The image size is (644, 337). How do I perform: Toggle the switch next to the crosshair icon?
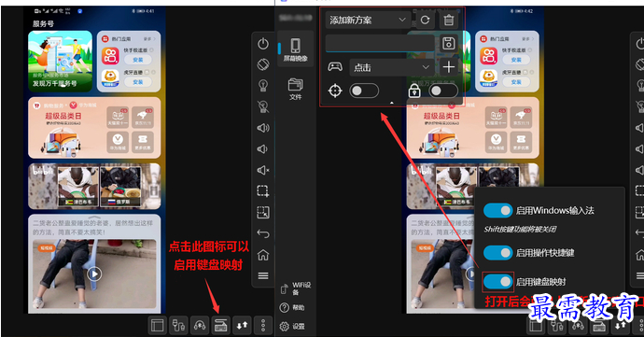coord(364,91)
